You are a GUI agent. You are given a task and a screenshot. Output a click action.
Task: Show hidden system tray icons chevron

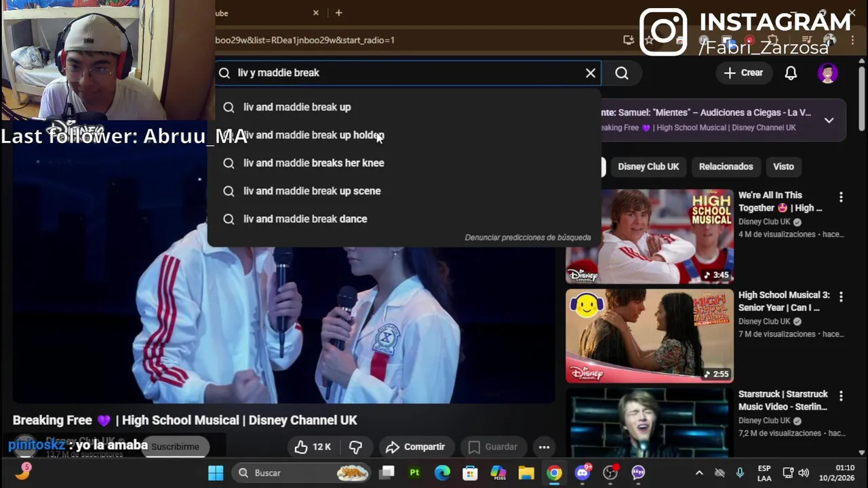click(699, 473)
